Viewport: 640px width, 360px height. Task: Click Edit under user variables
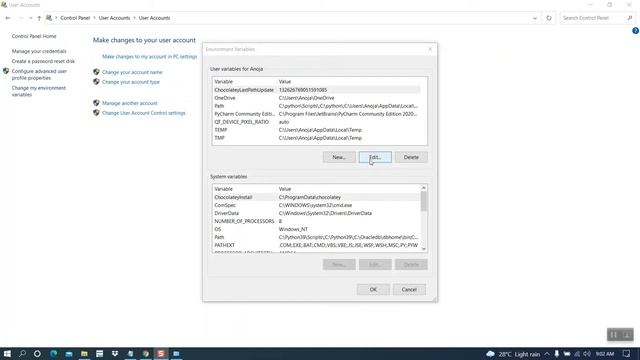375,157
